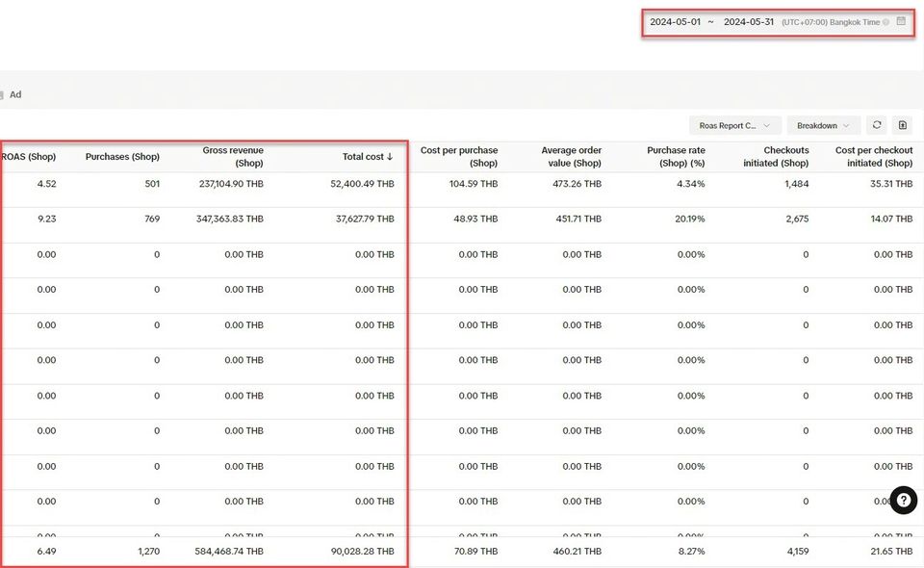The height and width of the screenshot is (568, 924).
Task: Click the export report icon
Action: 902,125
